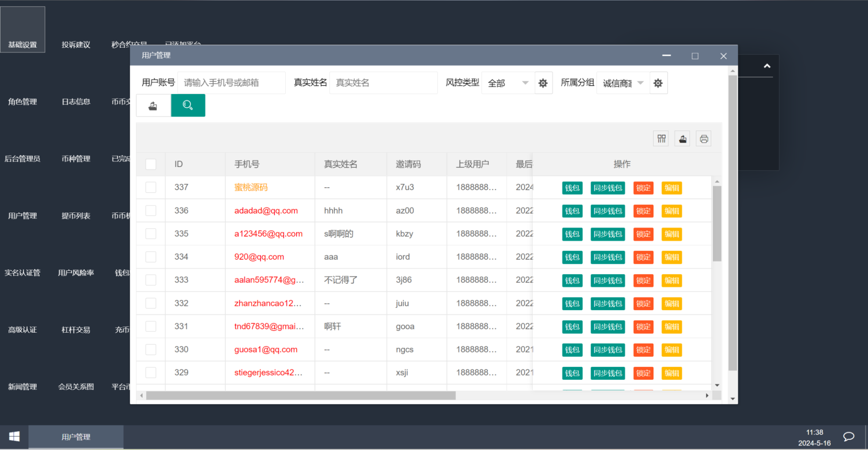The image size is (868, 450).
Task: Toggle the select-all checkbox in table header
Action: pyautogui.click(x=151, y=163)
